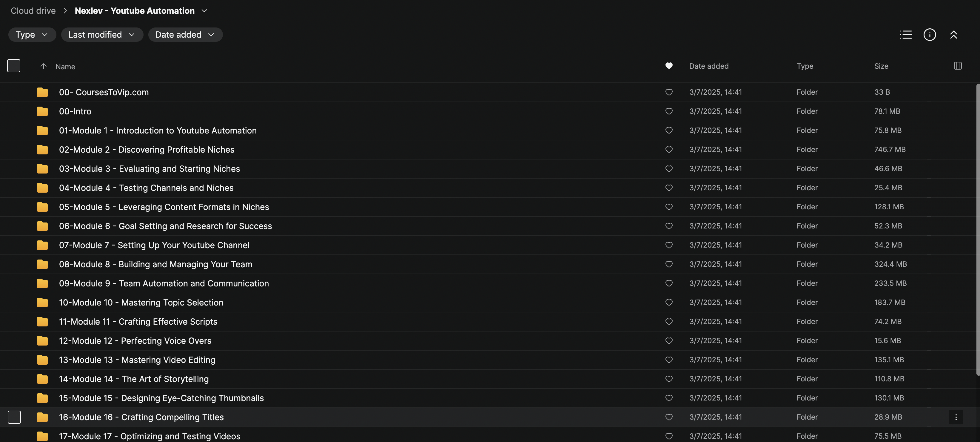Open three-dot menu for Module 16 row
The width and height of the screenshot is (980, 442).
click(x=956, y=417)
